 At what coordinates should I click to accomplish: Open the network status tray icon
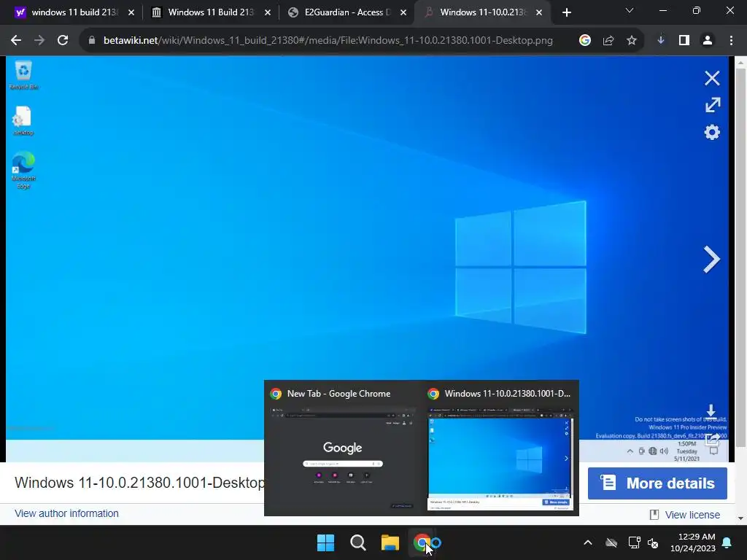(x=634, y=542)
